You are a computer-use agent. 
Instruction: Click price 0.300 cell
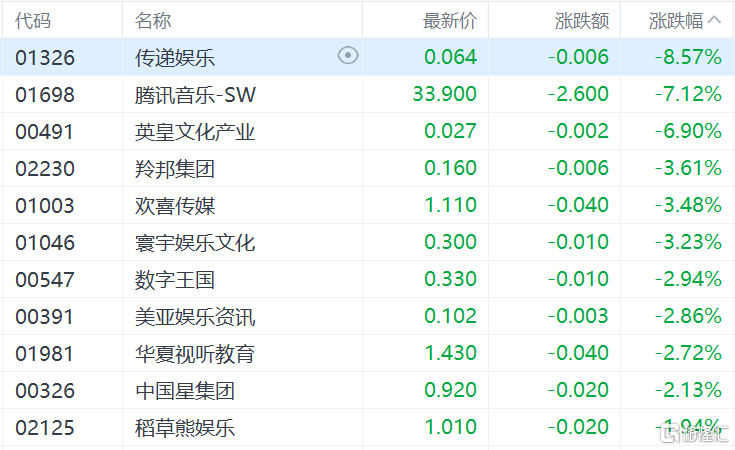pos(450,242)
